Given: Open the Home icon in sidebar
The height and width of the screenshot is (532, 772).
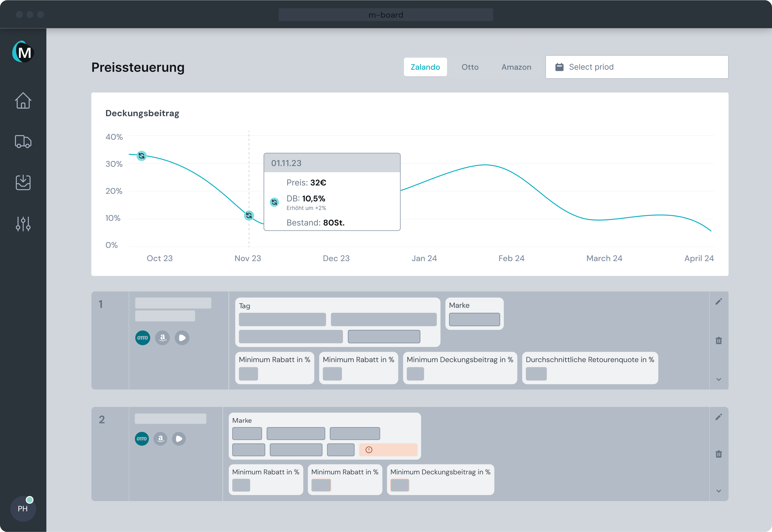Looking at the screenshot, I should coord(23,100).
